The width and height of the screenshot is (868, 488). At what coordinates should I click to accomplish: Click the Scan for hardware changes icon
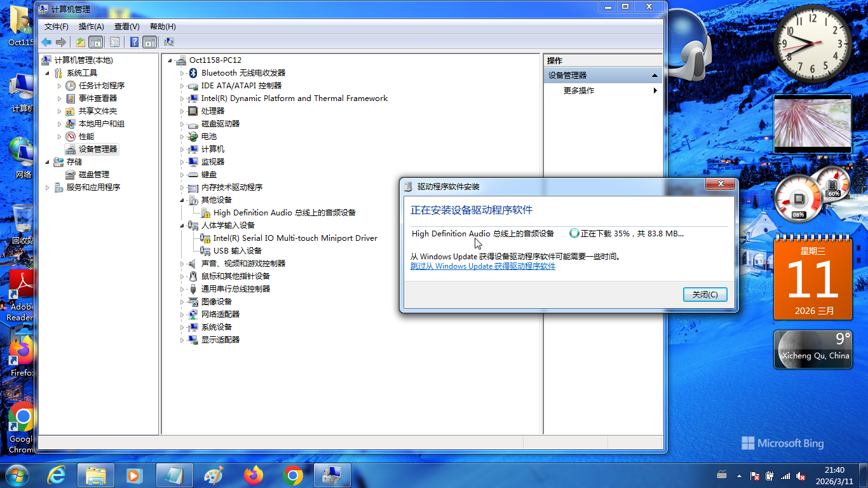[x=168, y=42]
